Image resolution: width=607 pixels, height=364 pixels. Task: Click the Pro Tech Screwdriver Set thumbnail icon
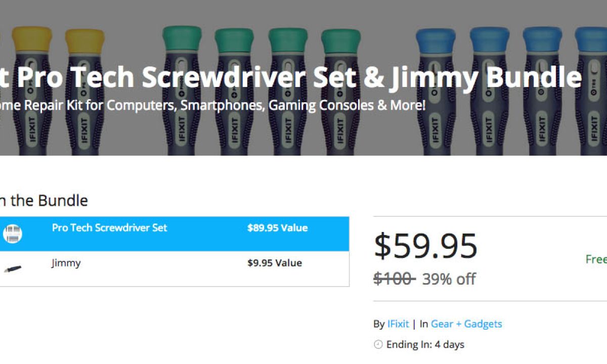click(x=13, y=234)
